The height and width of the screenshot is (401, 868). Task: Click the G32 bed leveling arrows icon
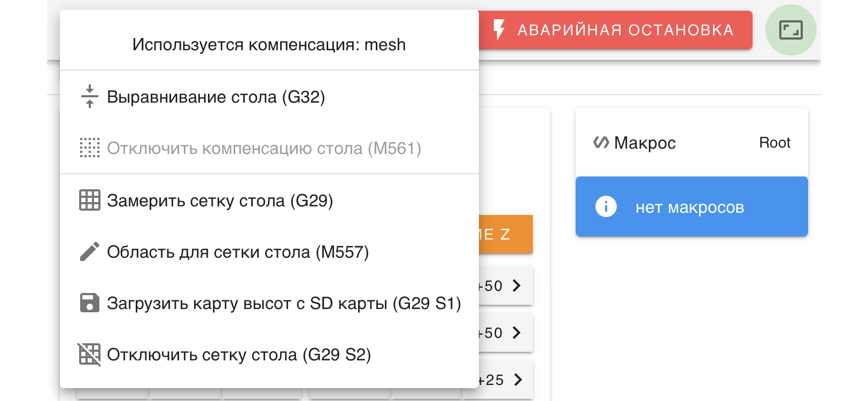tap(90, 97)
